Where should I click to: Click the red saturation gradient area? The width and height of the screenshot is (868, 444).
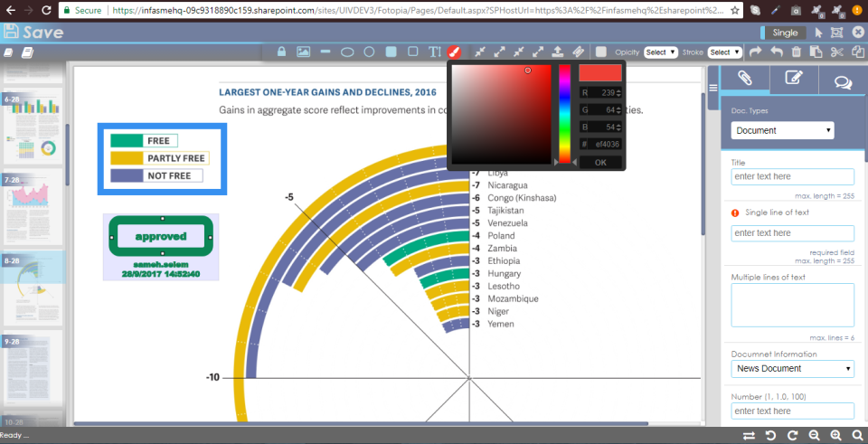click(502, 114)
